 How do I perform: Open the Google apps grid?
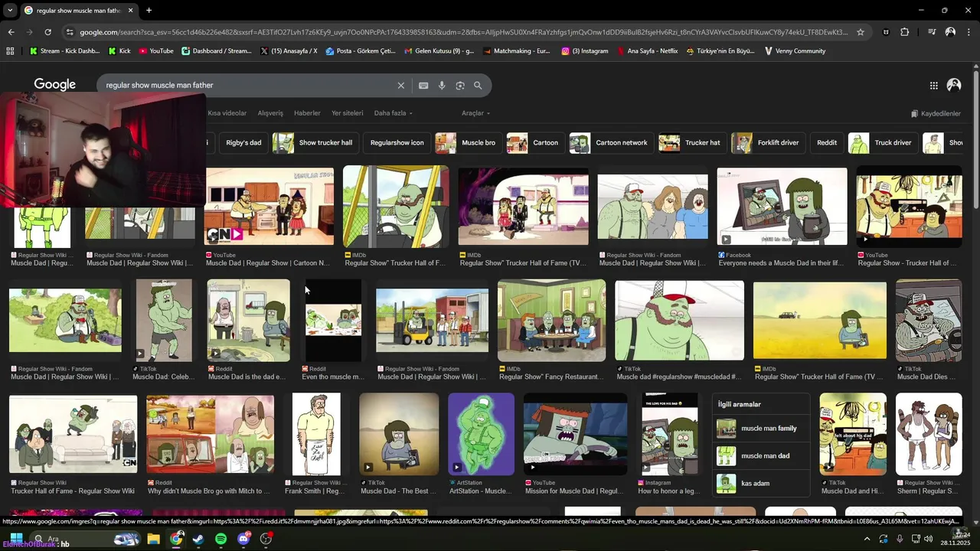pos(934,86)
